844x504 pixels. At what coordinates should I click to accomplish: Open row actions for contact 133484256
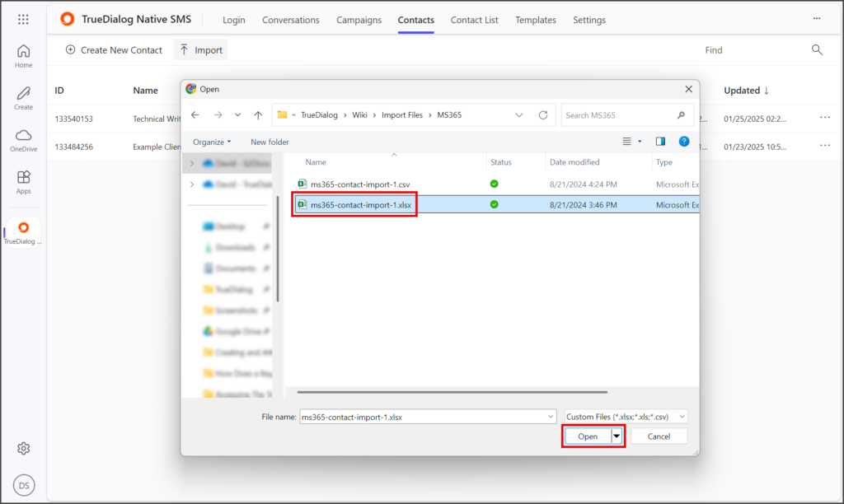click(x=824, y=146)
